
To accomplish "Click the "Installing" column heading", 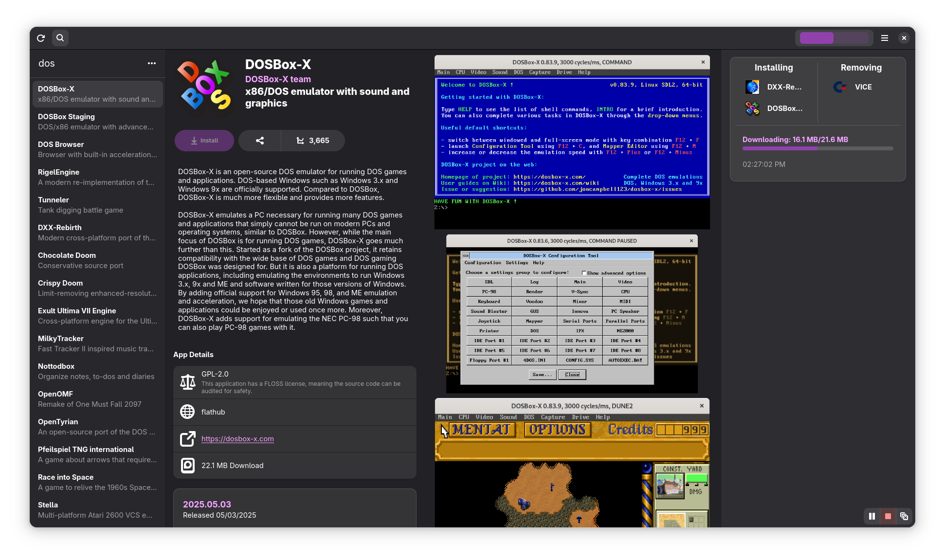I will point(774,68).
